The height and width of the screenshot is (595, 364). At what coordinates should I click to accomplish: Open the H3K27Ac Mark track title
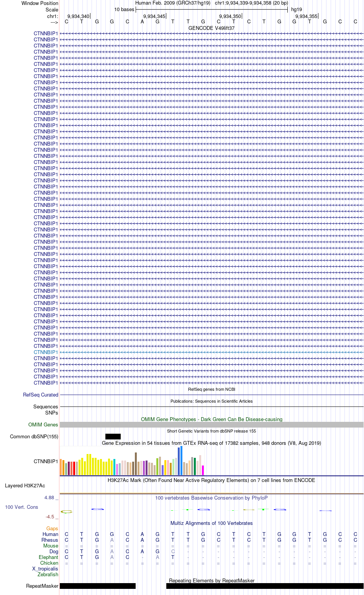[x=212, y=480]
